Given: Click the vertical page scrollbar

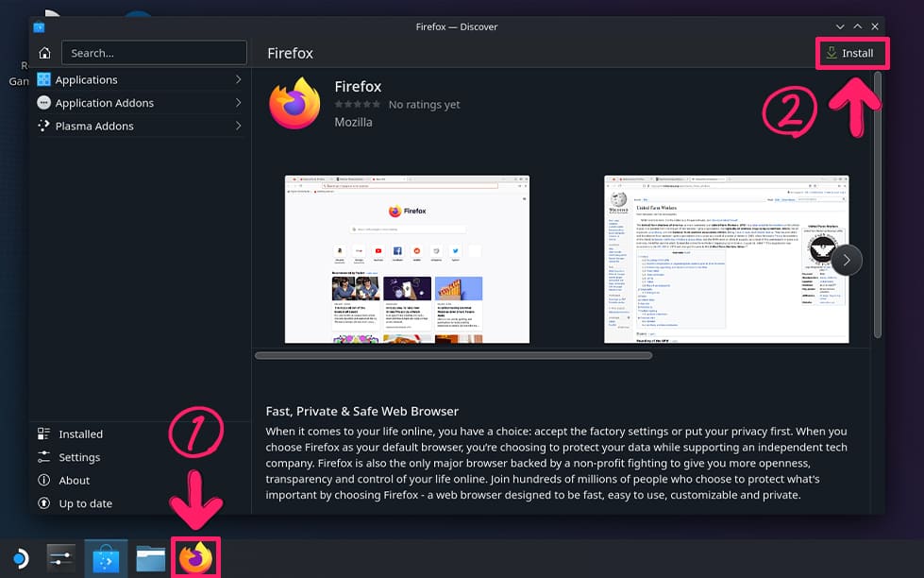Looking at the screenshot, I should (878, 205).
